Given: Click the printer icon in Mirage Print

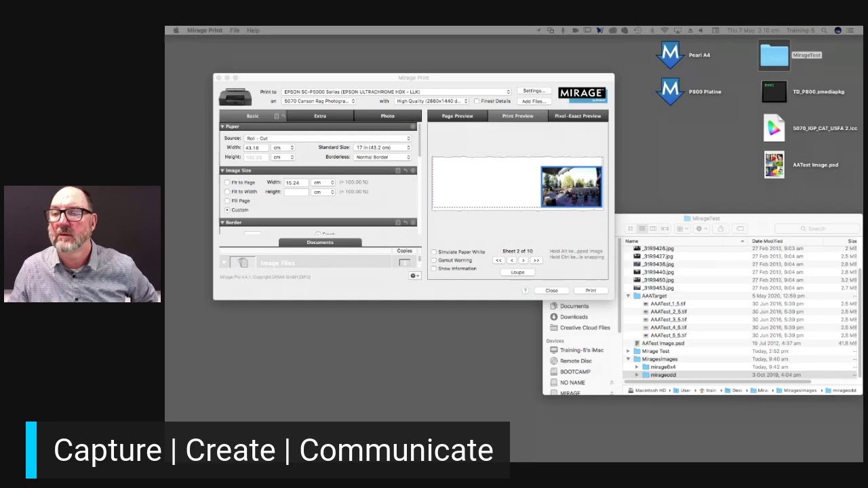Looking at the screenshot, I should [235, 97].
